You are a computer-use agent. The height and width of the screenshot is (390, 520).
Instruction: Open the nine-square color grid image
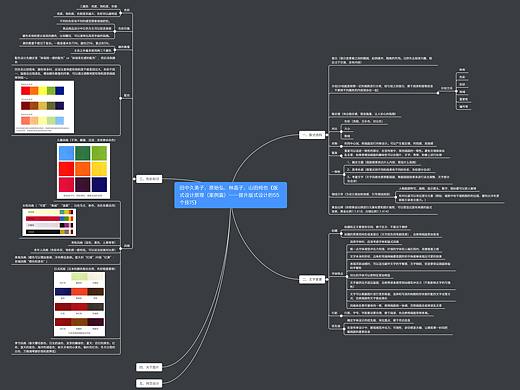(x=83, y=171)
